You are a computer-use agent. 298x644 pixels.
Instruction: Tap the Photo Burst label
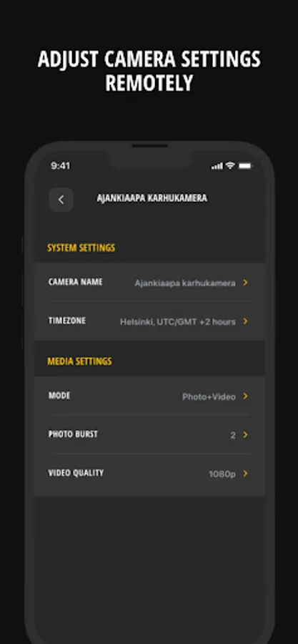pyautogui.click(x=74, y=434)
